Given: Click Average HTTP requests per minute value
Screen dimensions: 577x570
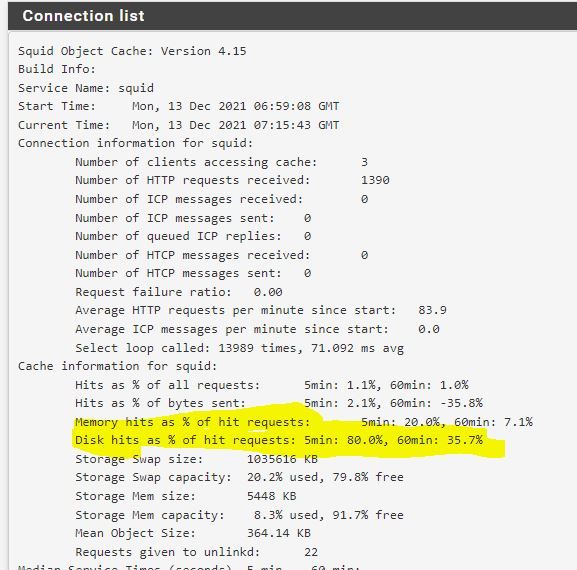Looking at the screenshot, I should coord(432,310).
